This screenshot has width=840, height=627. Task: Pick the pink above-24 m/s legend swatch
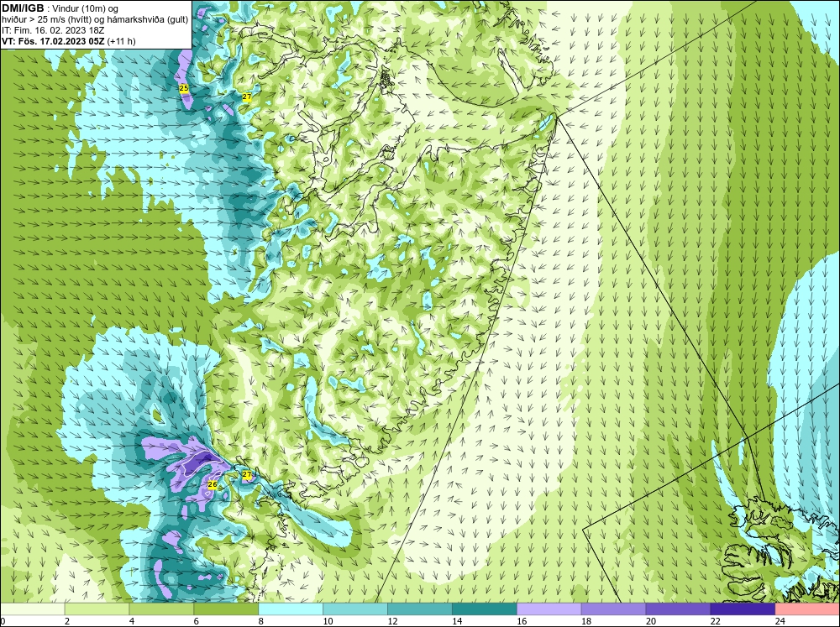pos(807,609)
